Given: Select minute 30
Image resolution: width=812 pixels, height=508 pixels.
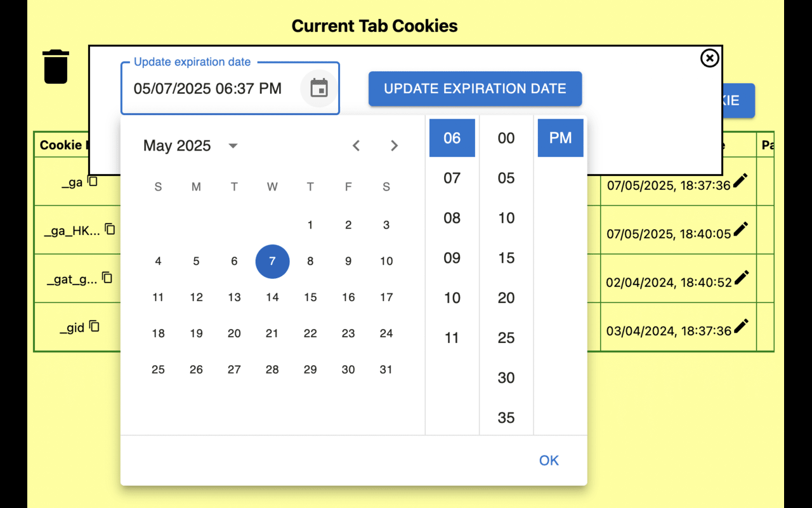Looking at the screenshot, I should click(x=506, y=377).
